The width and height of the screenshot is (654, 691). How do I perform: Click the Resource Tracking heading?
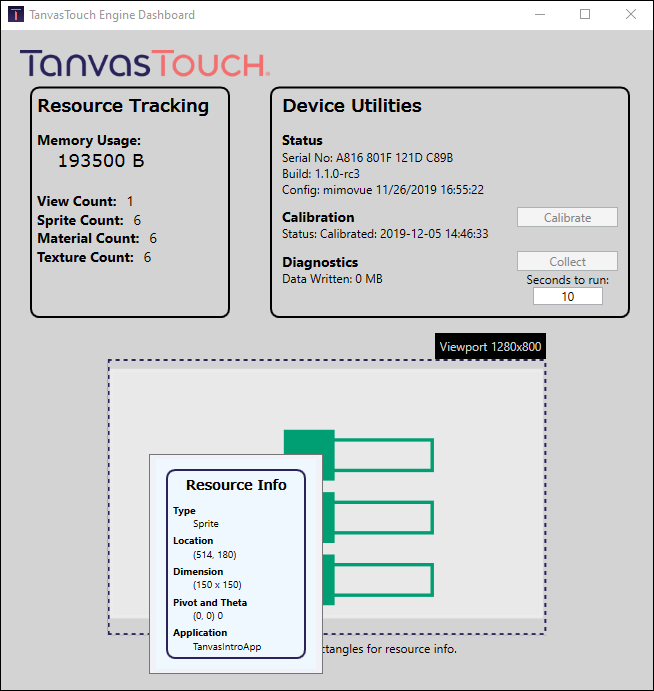point(123,106)
